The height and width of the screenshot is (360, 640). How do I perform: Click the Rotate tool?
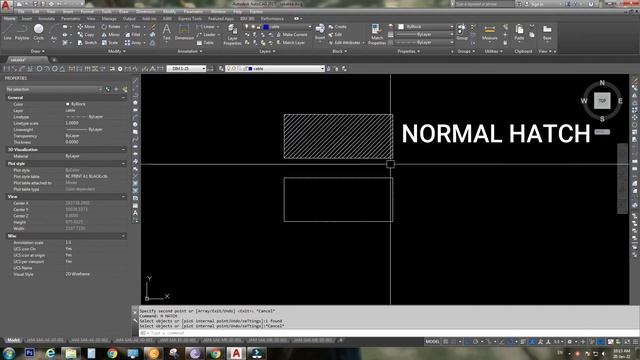click(111, 27)
